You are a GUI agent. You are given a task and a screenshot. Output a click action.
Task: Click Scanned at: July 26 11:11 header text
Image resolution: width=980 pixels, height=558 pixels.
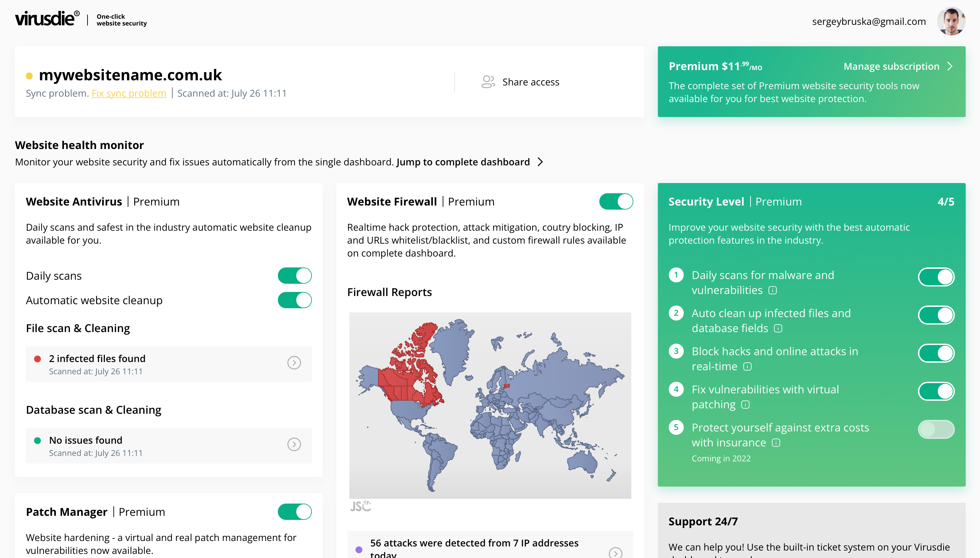pyautogui.click(x=232, y=93)
